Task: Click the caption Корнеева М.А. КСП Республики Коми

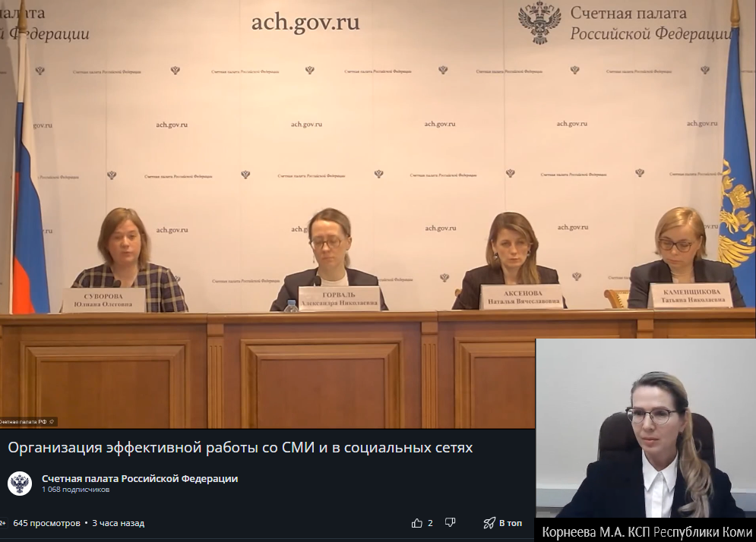Action: coord(647,532)
